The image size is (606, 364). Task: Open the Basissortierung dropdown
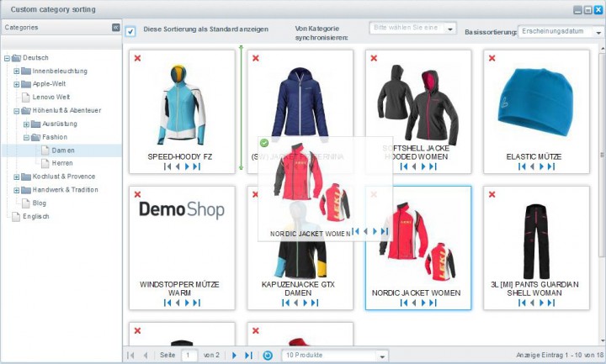pos(598,32)
